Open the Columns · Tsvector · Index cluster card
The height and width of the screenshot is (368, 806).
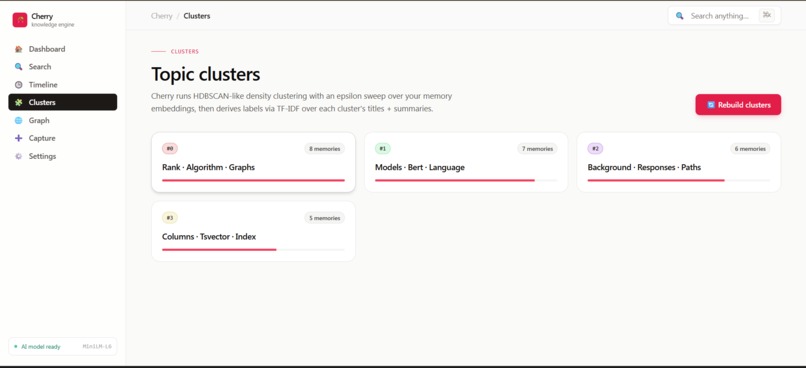click(253, 232)
